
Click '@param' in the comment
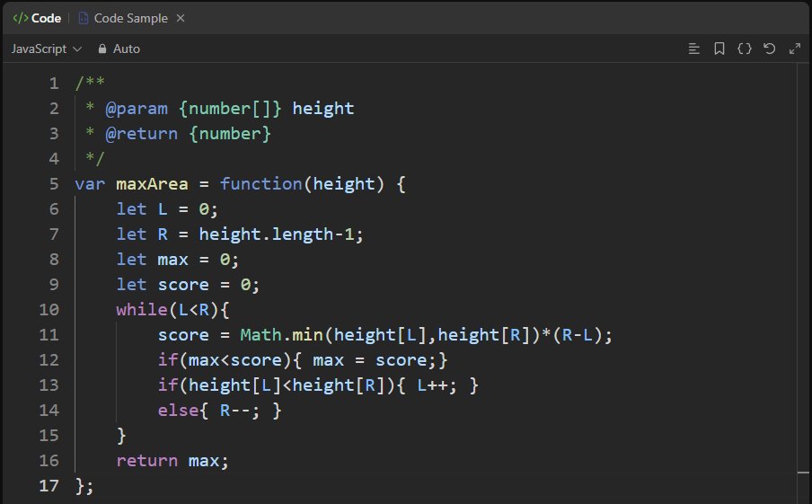point(137,109)
